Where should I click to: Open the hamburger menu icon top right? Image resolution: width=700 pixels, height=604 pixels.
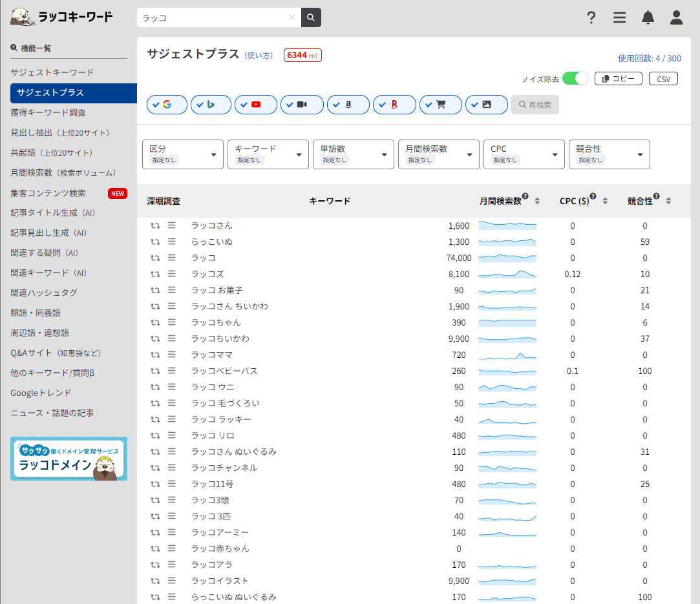pyautogui.click(x=619, y=17)
